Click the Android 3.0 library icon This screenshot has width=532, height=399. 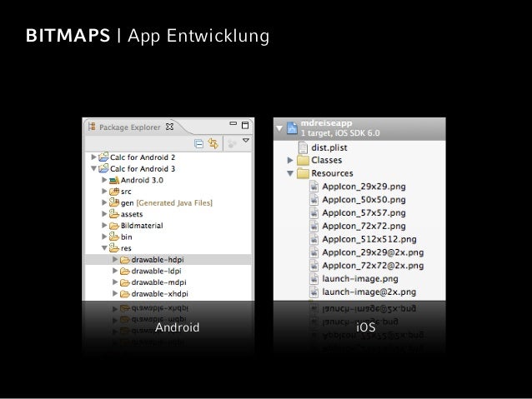114,180
